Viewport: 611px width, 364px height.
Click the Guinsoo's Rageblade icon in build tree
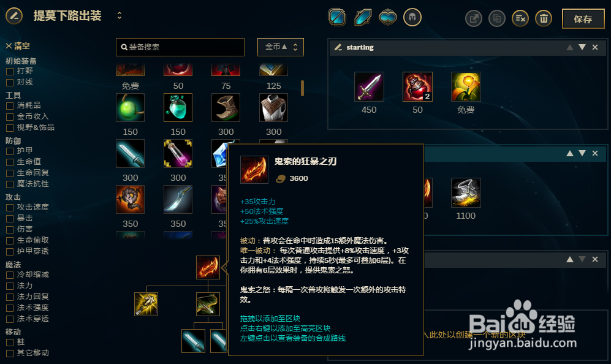(x=208, y=267)
